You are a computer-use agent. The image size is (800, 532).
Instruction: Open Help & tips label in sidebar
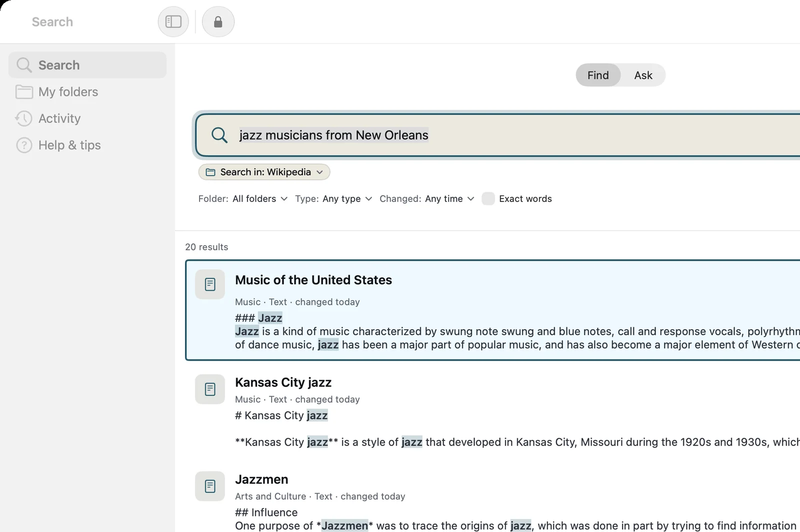[x=69, y=145]
